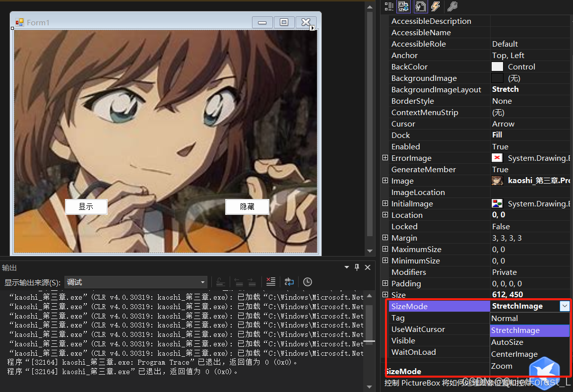The image size is (573, 392).
Task: Clear all output text
Action: click(271, 281)
